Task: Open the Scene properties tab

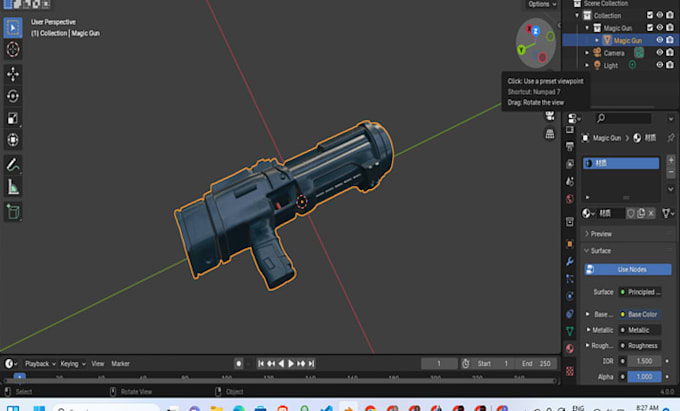Action: click(x=570, y=181)
